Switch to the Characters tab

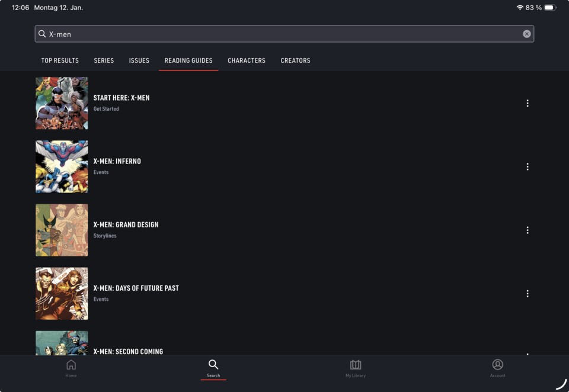tap(247, 60)
